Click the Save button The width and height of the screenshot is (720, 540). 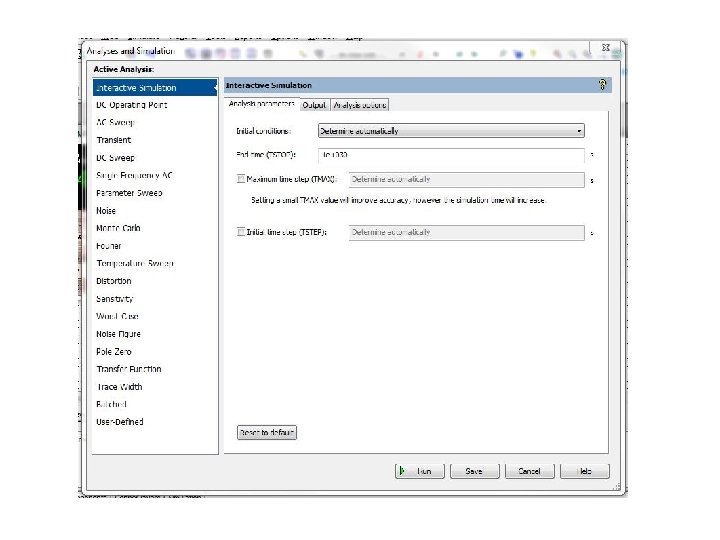click(474, 471)
